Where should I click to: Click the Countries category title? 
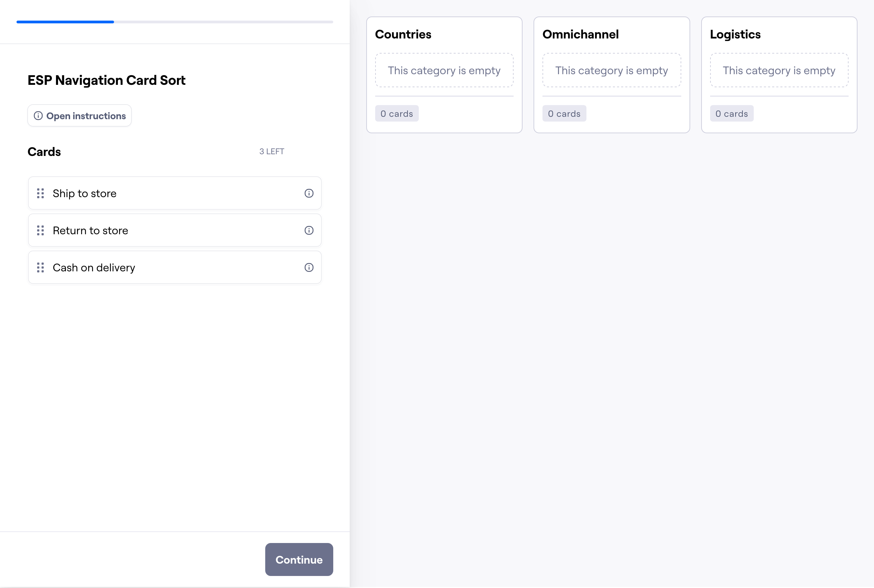point(403,34)
